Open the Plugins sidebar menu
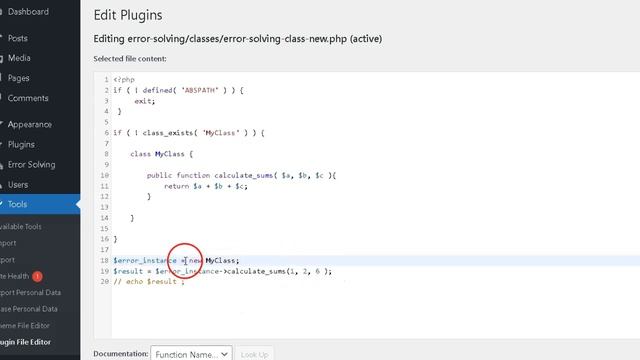The image size is (640, 360). 21,144
